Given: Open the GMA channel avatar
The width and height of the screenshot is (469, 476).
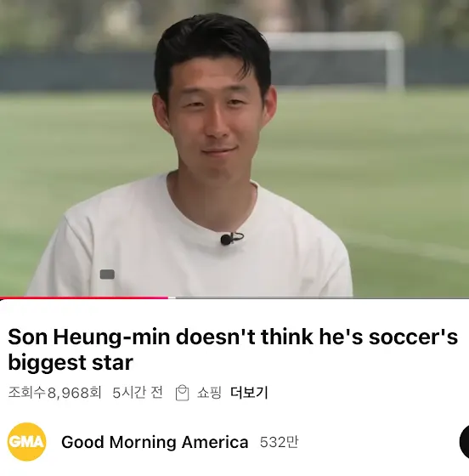Looking at the screenshot, I should pyautogui.click(x=26, y=442).
